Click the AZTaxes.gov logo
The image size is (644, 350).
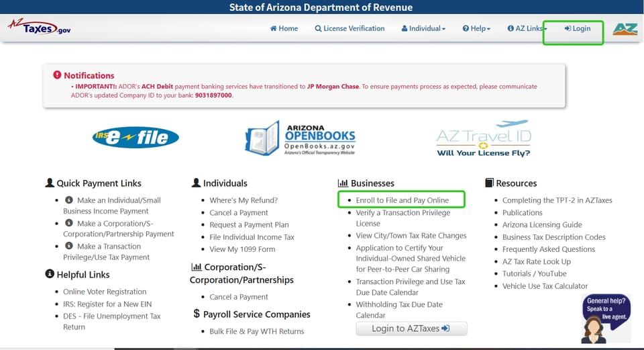pyautogui.click(x=40, y=27)
